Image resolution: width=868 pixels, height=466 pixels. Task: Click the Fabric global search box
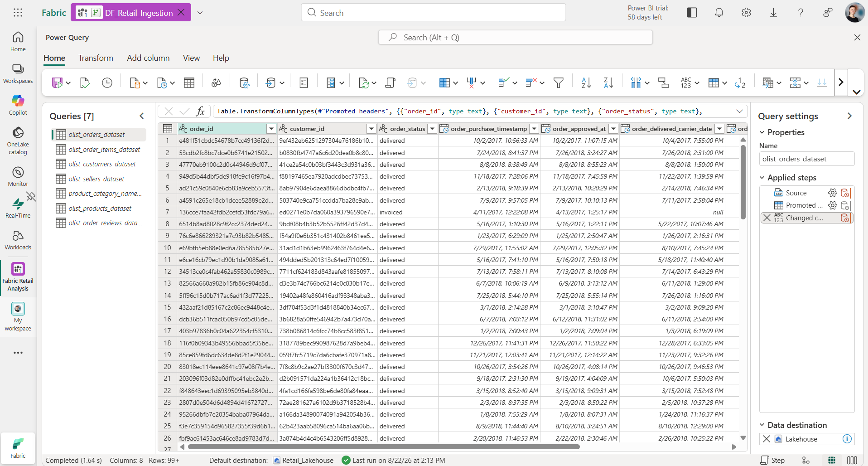click(x=434, y=12)
